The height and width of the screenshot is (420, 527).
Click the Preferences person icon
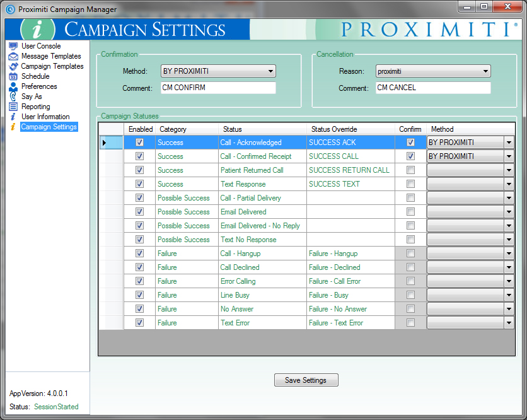(13, 86)
